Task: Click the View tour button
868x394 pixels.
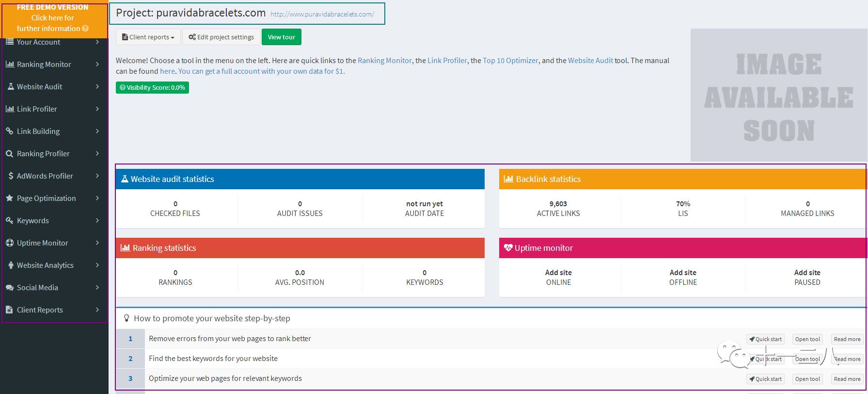Action: [x=282, y=37]
